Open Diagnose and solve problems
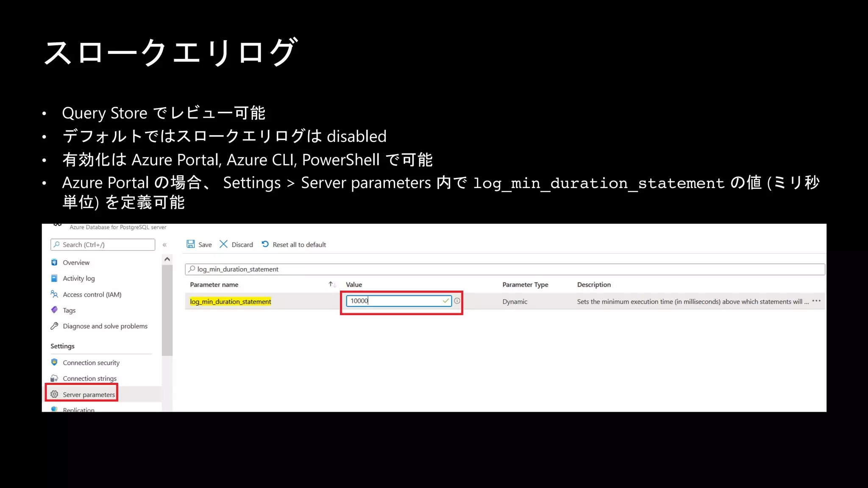868x488 pixels. coord(105,326)
